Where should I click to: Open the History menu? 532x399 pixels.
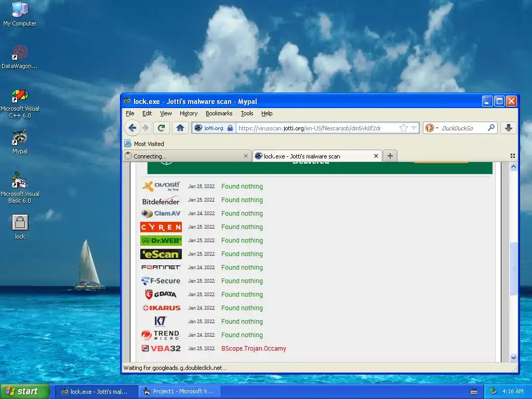pos(189,113)
